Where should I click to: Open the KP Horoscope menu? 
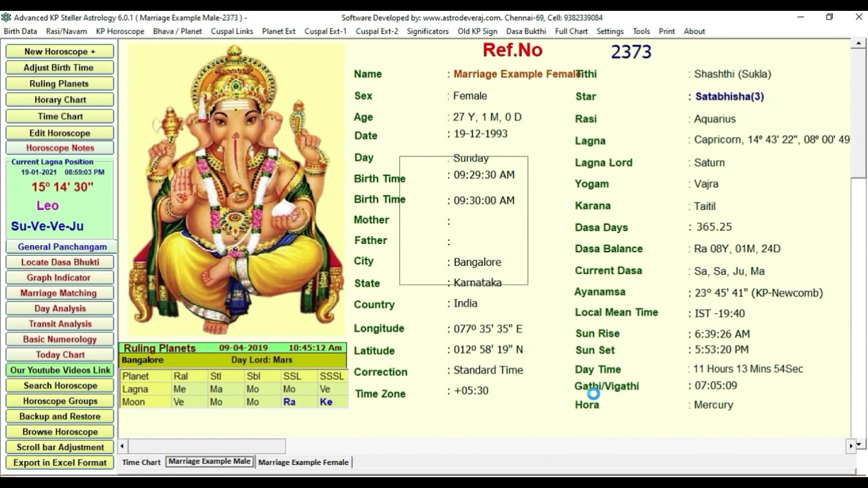[x=120, y=31]
